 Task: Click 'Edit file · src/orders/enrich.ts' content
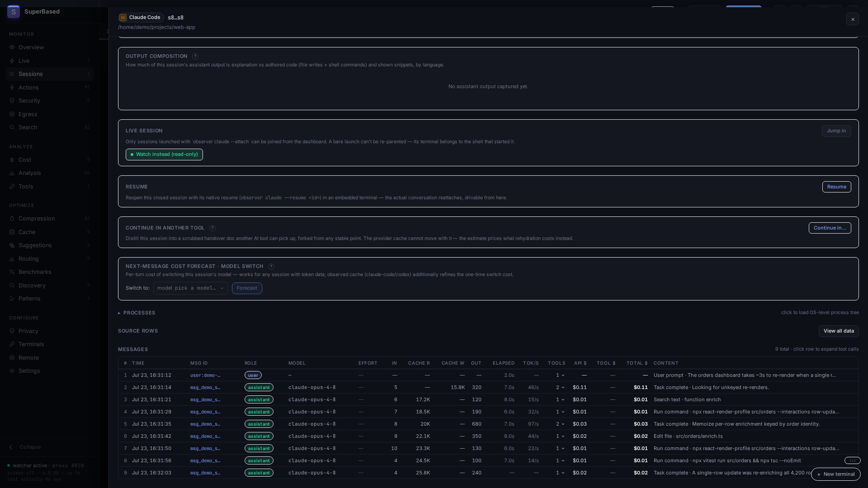[688, 436]
